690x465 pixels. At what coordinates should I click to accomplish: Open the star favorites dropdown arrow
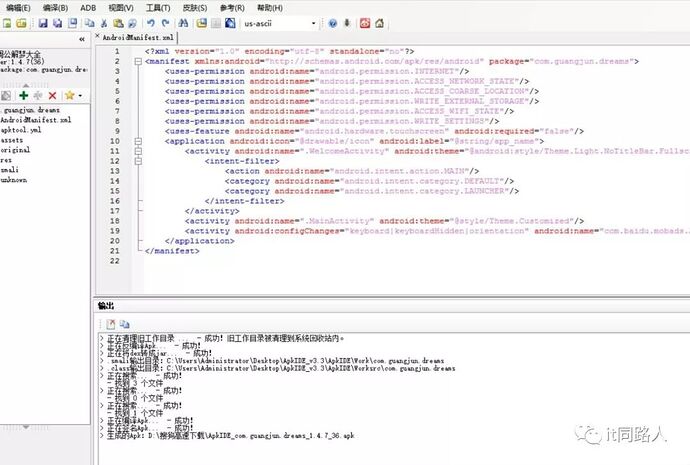(80, 95)
